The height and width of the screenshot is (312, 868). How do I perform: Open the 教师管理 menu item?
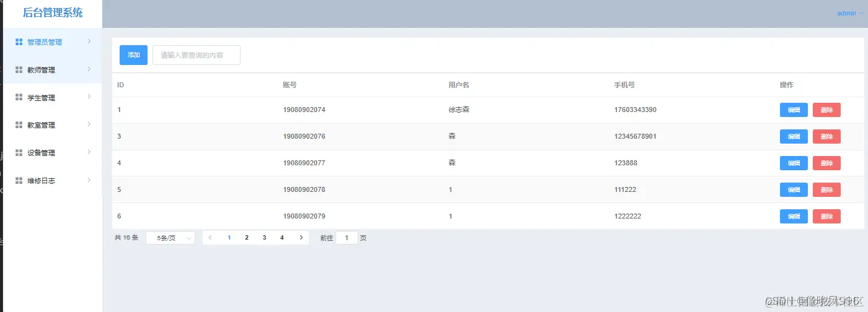point(53,70)
